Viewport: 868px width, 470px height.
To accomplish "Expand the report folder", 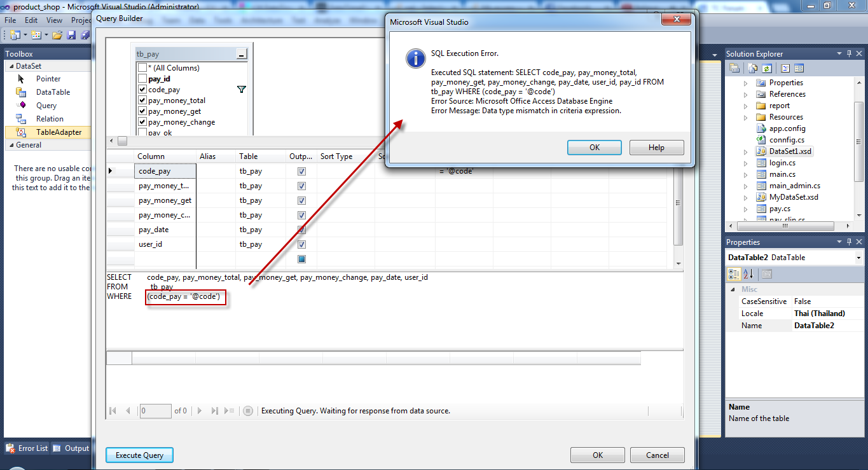I will (x=746, y=106).
